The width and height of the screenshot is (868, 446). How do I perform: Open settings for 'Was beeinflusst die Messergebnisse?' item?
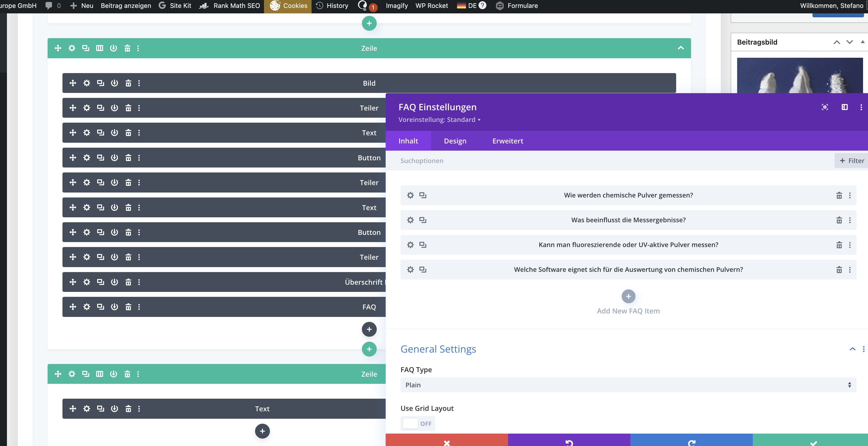(x=410, y=220)
